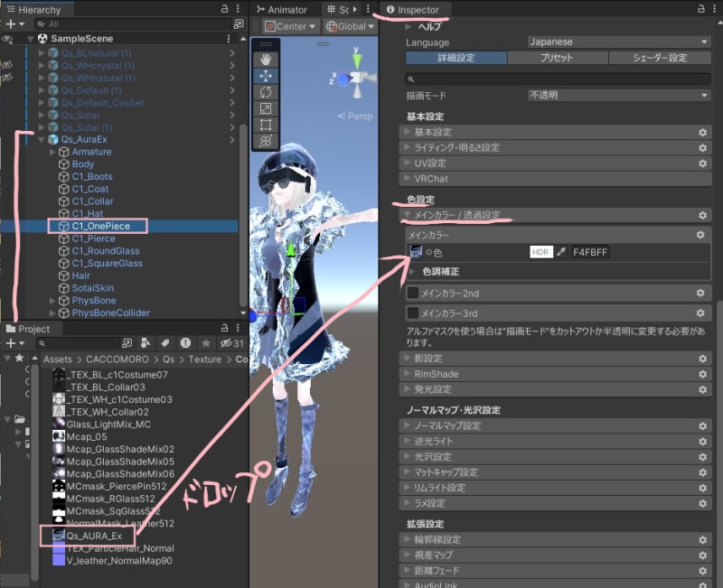Image resolution: width=723 pixels, height=588 pixels.
Task: Click the eyedropper next to HDR
Action: click(x=560, y=252)
